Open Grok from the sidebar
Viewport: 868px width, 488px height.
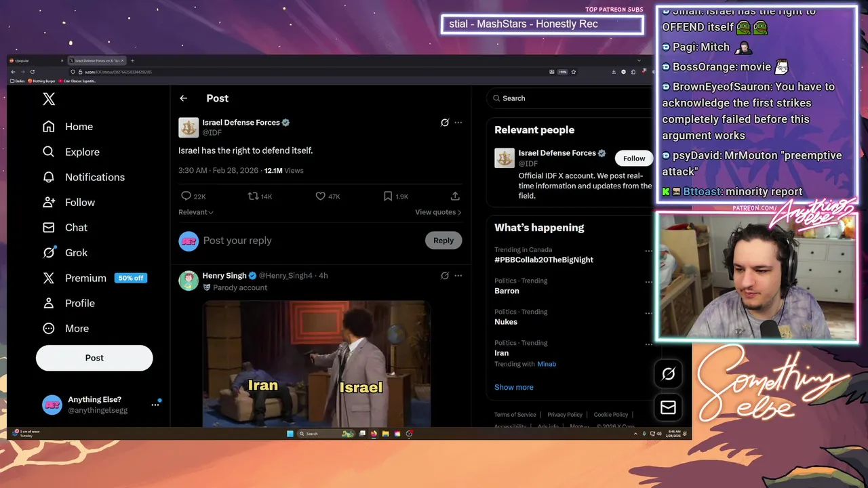click(65, 252)
